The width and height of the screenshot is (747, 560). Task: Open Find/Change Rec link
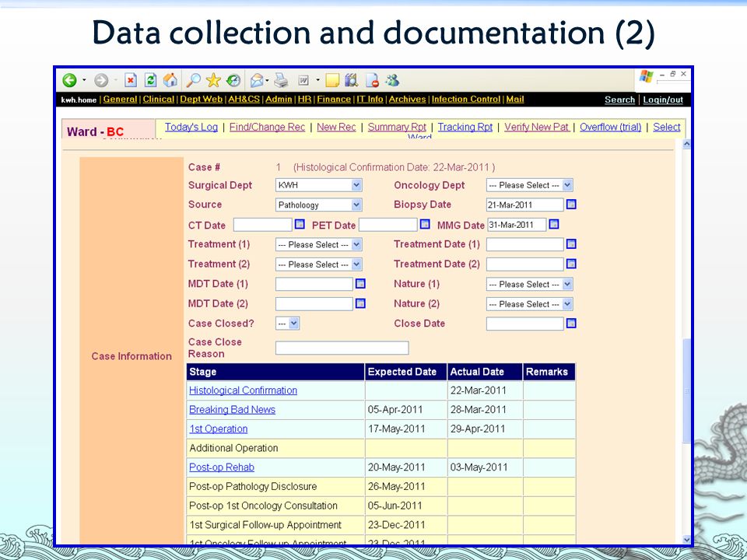267,127
